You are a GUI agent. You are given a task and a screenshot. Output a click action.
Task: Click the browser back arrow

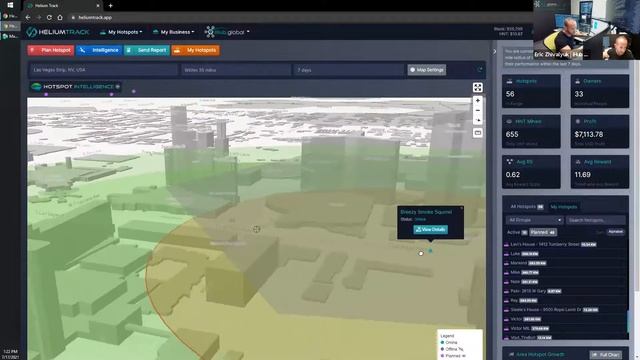[x=28, y=18]
